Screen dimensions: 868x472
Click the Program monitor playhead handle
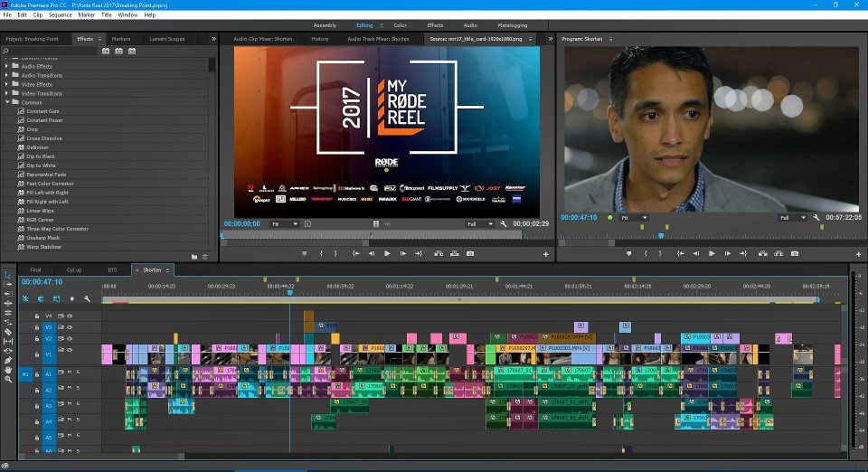point(661,236)
